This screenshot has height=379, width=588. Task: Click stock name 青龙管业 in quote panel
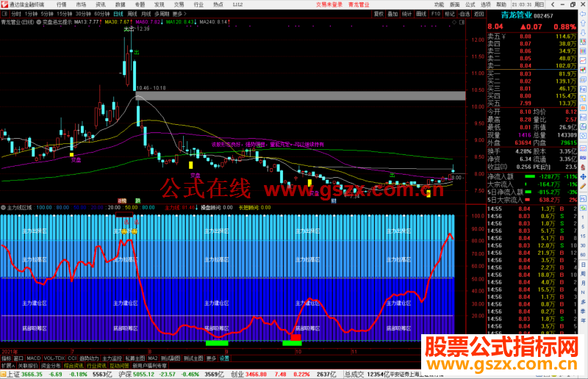517,15
